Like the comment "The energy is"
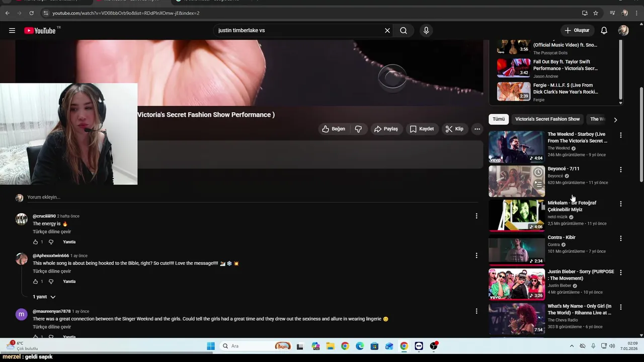 coord(35,242)
